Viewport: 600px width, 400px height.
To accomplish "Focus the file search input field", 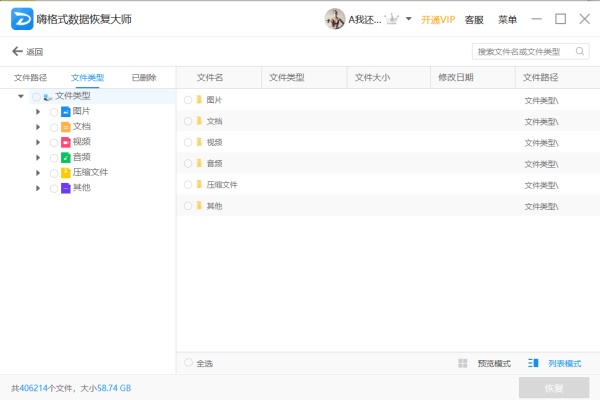I will (x=530, y=51).
